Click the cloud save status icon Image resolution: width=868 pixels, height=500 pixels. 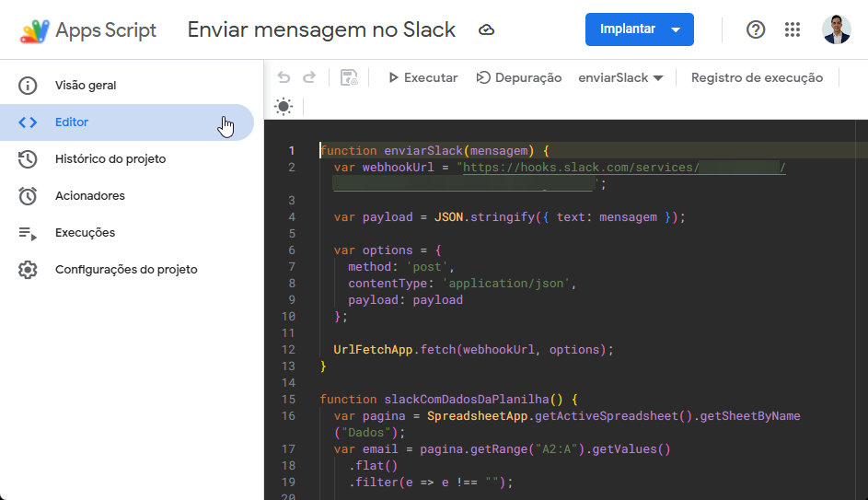pyautogui.click(x=487, y=30)
